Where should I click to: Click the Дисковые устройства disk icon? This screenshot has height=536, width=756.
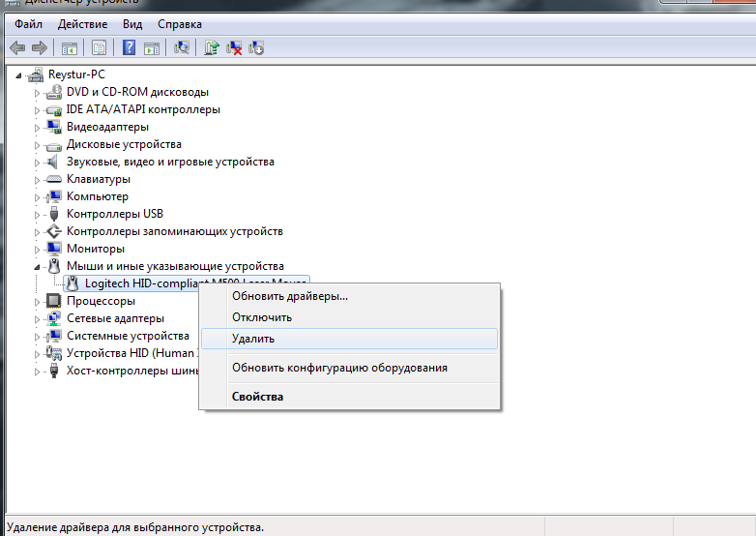tap(54, 145)
